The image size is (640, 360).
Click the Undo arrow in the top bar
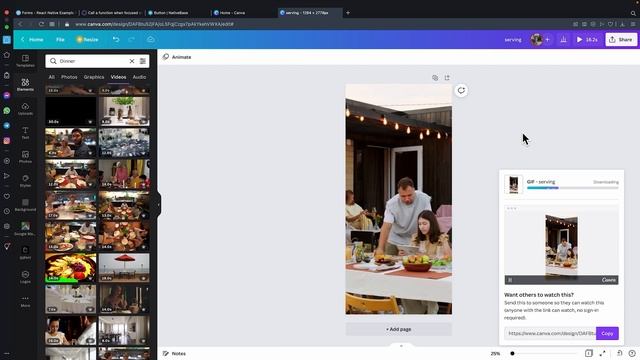116,40
